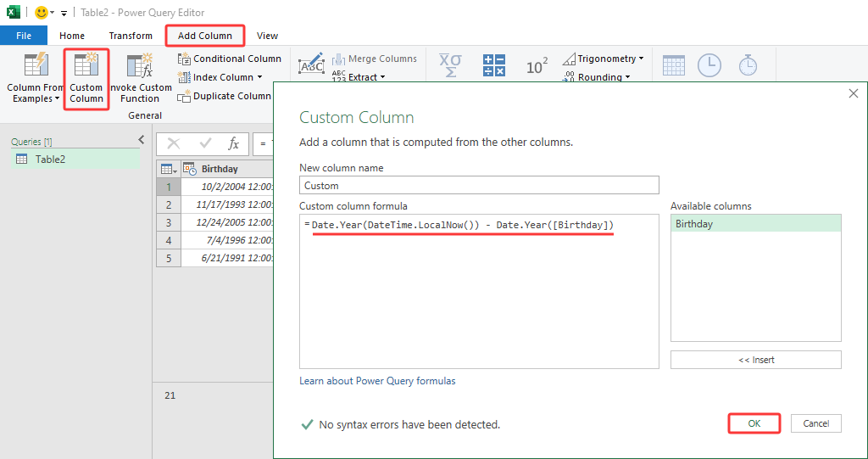
Task: Open the View ribbon tab
Action: [267, 36]
